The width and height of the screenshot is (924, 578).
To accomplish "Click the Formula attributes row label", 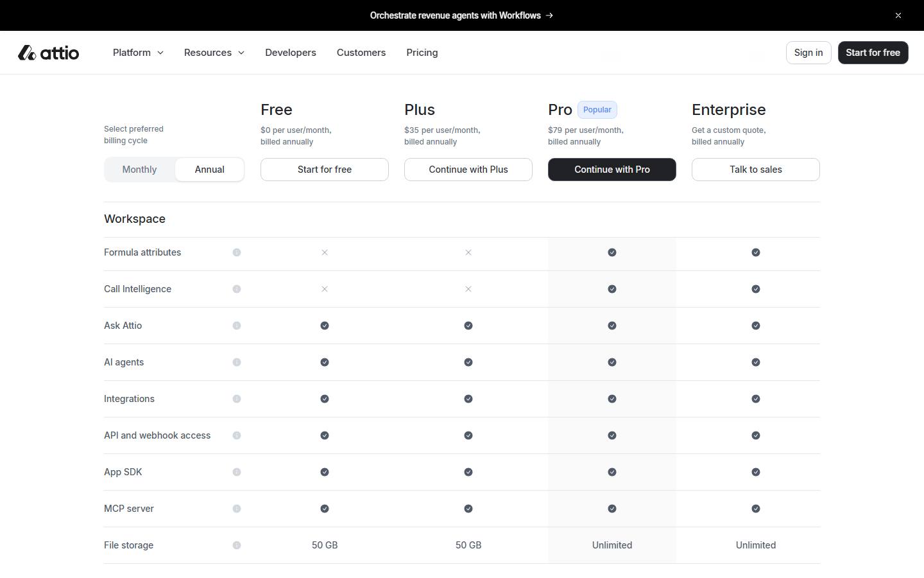I will coord(142,252).
